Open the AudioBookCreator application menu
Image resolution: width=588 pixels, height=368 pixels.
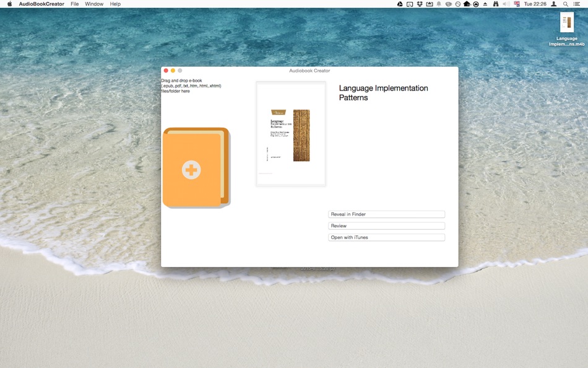41,4
